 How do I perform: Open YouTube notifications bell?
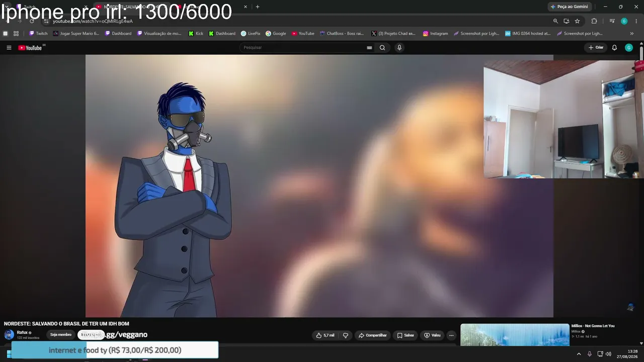click(x=614, y=48)
